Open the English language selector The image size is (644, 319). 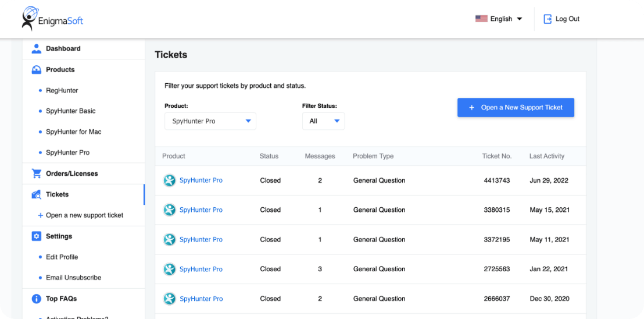[x=500, y=19]
